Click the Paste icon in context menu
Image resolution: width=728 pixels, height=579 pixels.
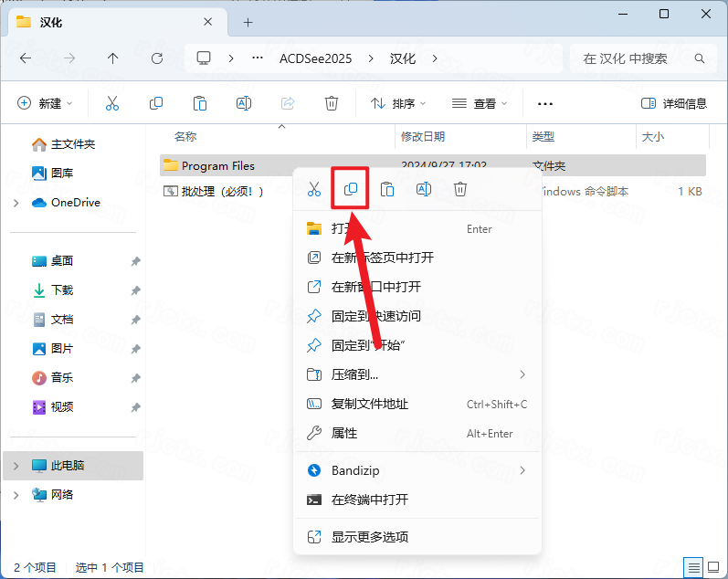point(387,189)
